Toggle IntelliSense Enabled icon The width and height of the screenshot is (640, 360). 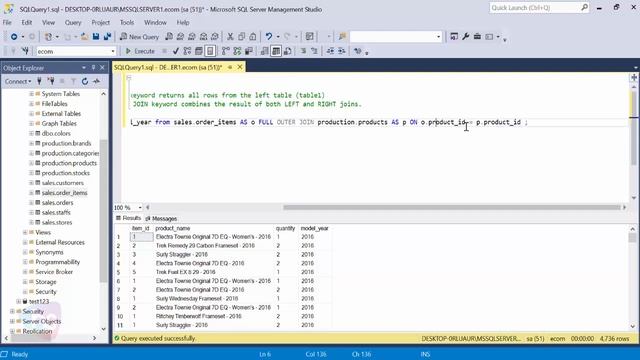tap(210, 51)
